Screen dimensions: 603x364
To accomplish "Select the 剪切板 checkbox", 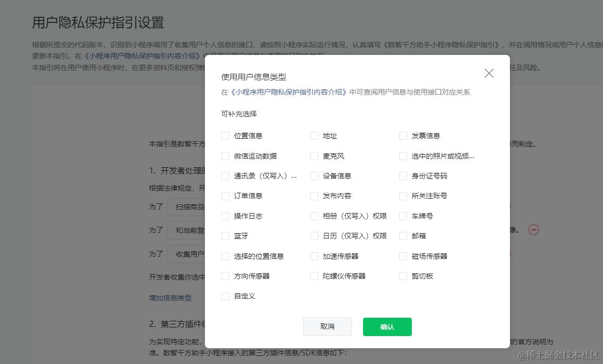I will click(x=403, y=276).
